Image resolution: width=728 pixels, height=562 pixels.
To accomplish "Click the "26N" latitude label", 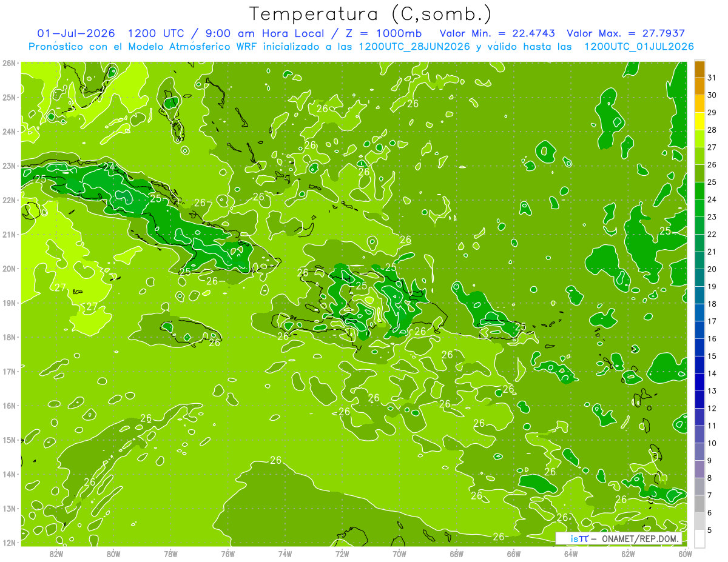I will pyautogui.click(x=9, y=62).
